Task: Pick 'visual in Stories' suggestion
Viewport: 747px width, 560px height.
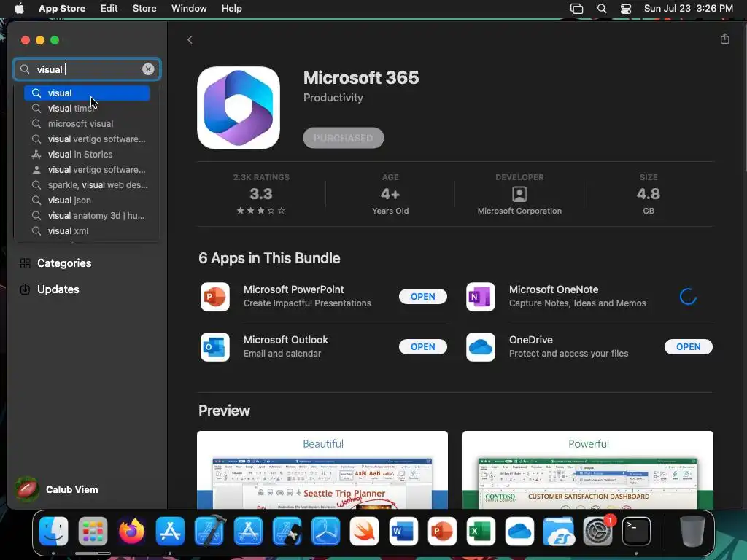Action: tap(87, 155)
